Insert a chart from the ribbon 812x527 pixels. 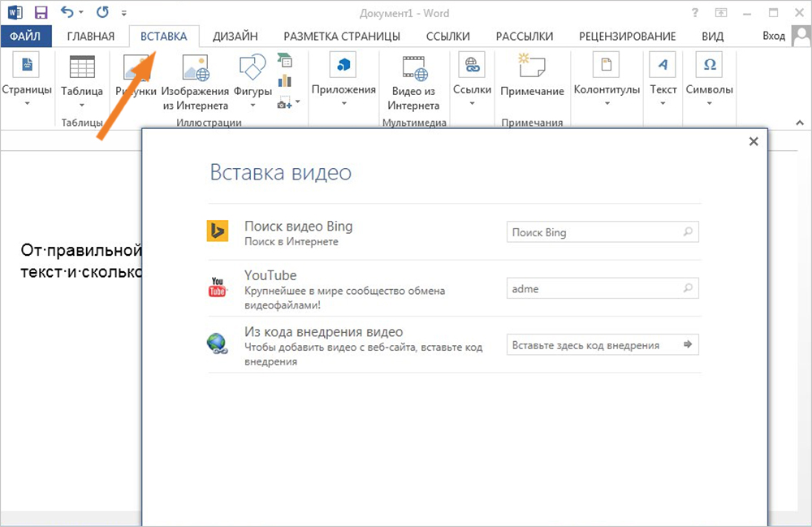click(x=284, y=81)
